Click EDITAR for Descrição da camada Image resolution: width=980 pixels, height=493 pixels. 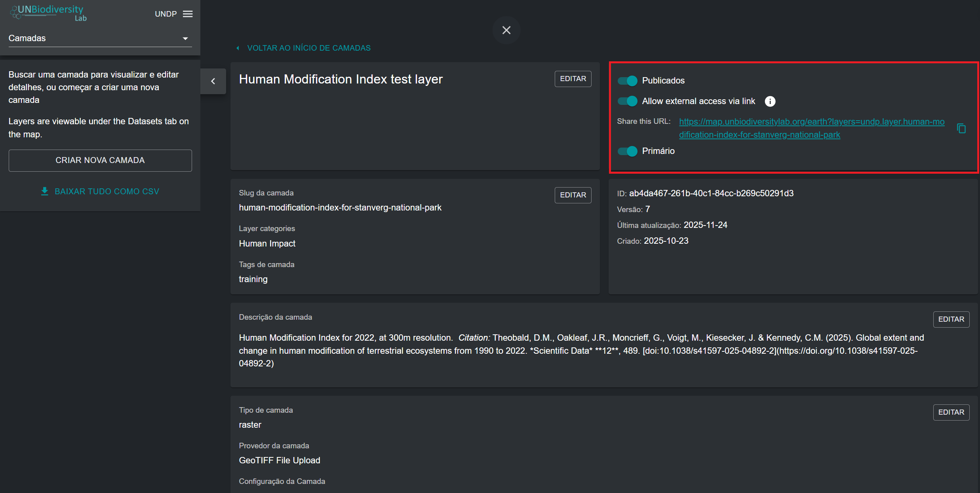click(951, 319)
